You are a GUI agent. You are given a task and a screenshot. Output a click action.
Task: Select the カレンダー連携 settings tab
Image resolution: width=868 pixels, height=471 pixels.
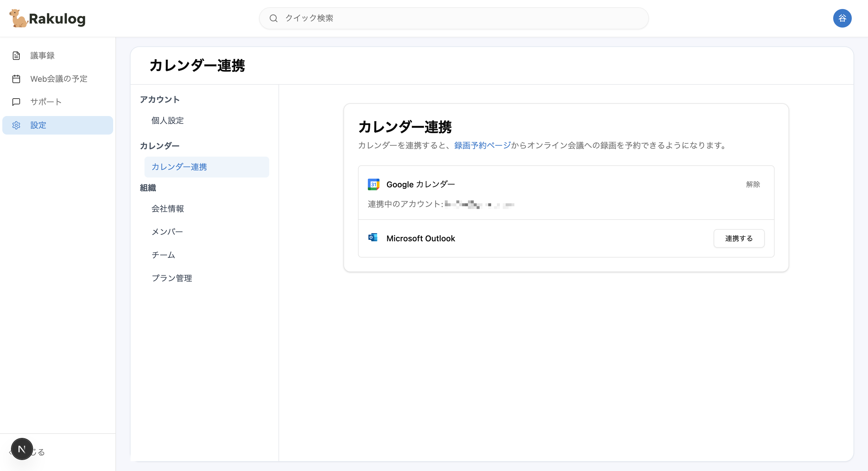[x=180, y=167]
